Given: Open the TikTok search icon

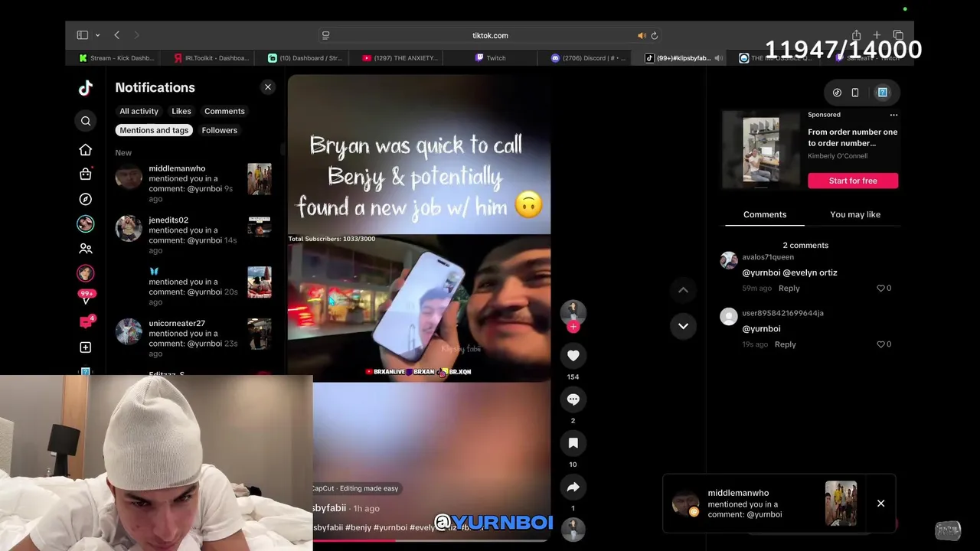Looking at the screenshot, I should pyautogui.click(x=86, y=121).
